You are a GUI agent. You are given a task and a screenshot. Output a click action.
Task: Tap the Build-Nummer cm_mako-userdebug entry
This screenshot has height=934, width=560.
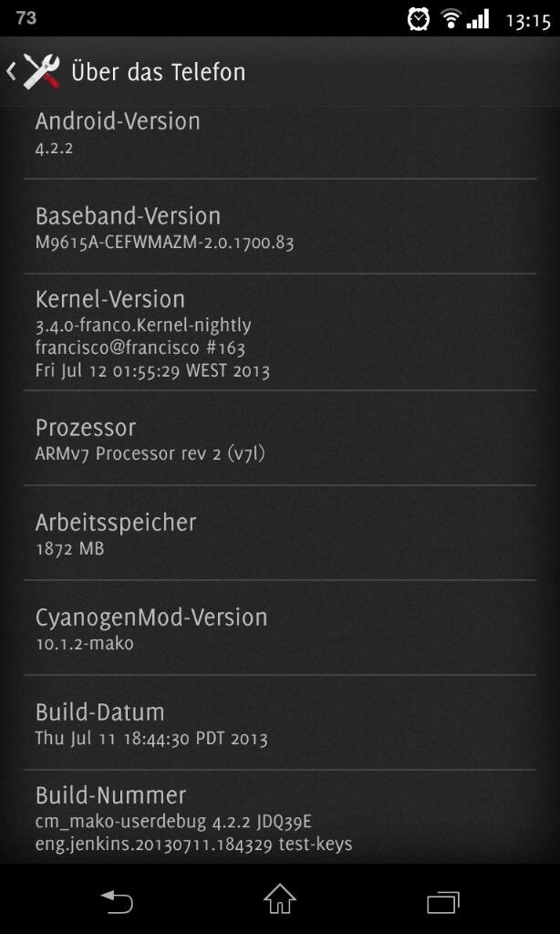280,816
